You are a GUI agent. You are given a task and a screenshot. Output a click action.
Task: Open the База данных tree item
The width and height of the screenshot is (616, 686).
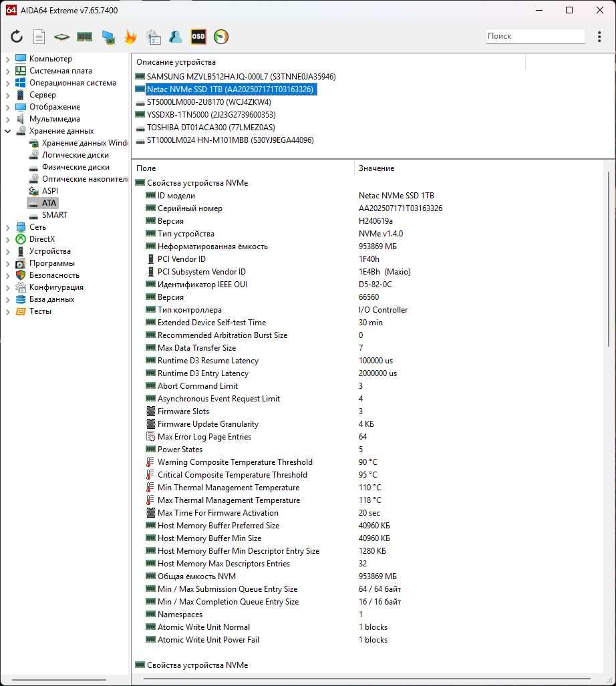click(45, 299)
